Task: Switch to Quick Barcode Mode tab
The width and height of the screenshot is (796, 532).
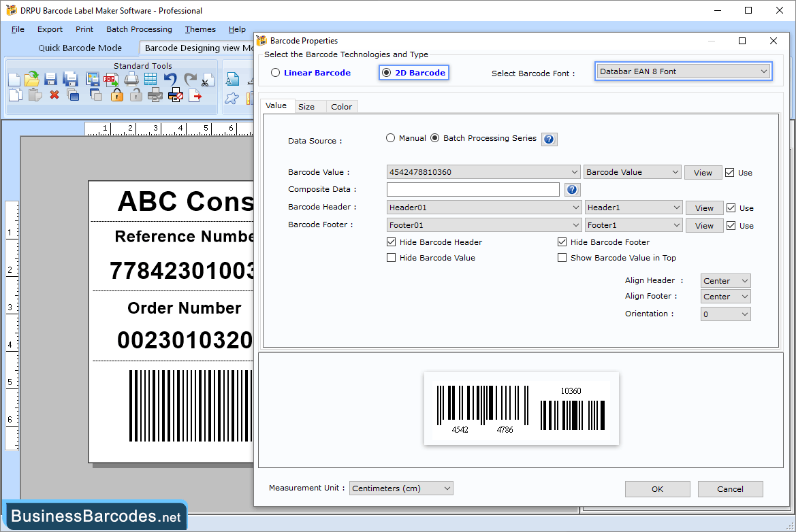Action: 80,48
